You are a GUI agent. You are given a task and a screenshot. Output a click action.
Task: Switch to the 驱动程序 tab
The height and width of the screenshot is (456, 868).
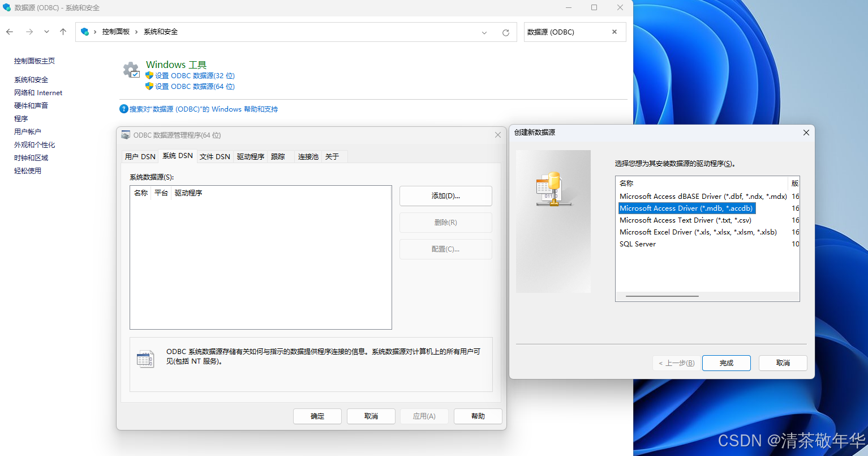click(x=251, y=156)
